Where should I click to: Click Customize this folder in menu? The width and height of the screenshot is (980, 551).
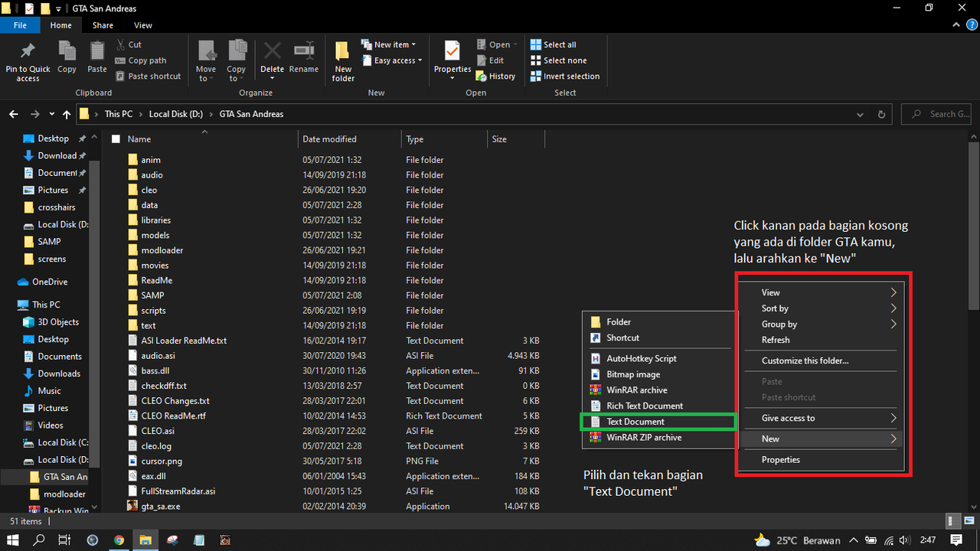point(822,360)
